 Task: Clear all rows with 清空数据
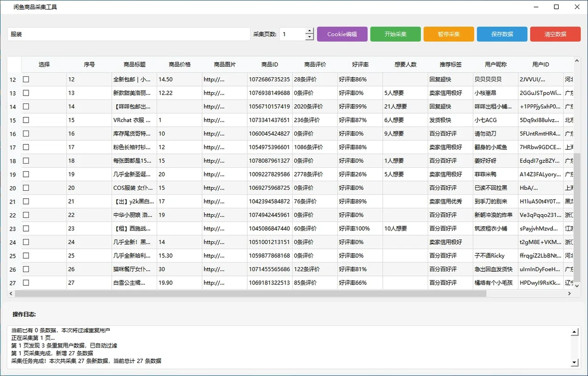555,34
